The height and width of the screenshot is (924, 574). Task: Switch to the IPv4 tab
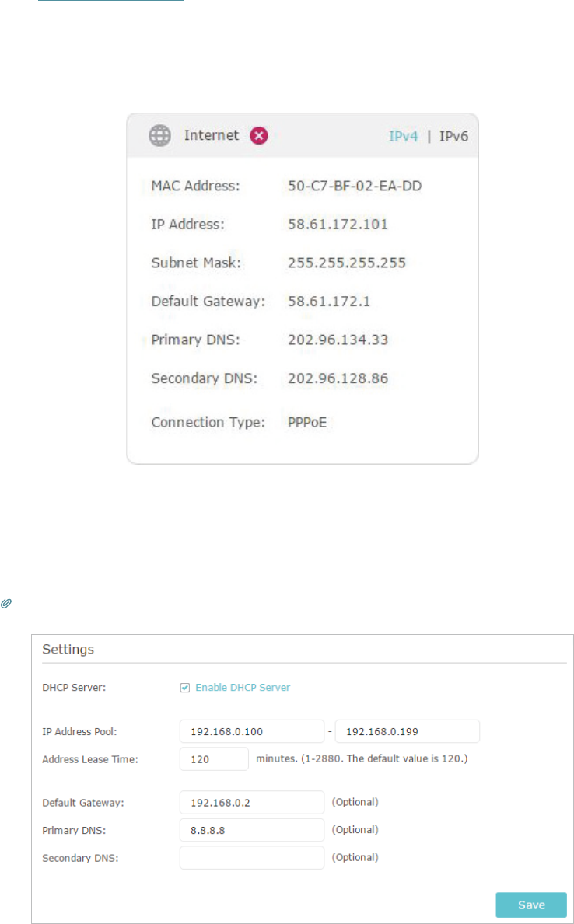(x=404, y=136)
